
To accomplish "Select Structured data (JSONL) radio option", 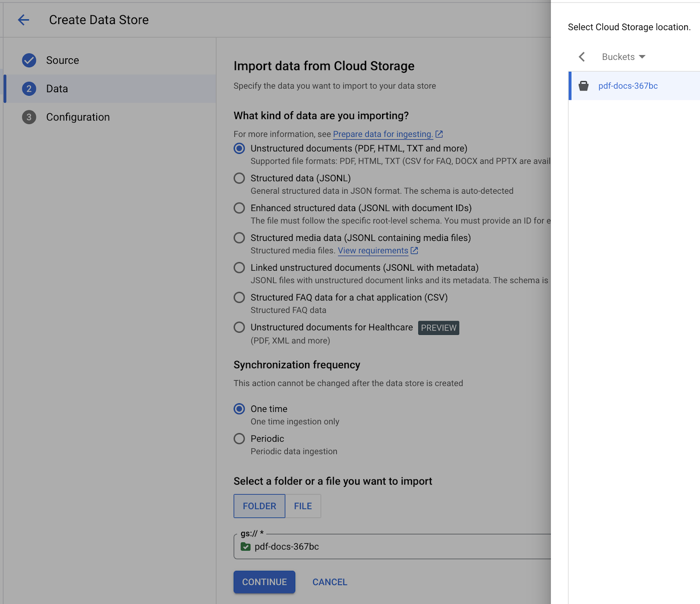I will pyautogui.click(x=239, y=178).
